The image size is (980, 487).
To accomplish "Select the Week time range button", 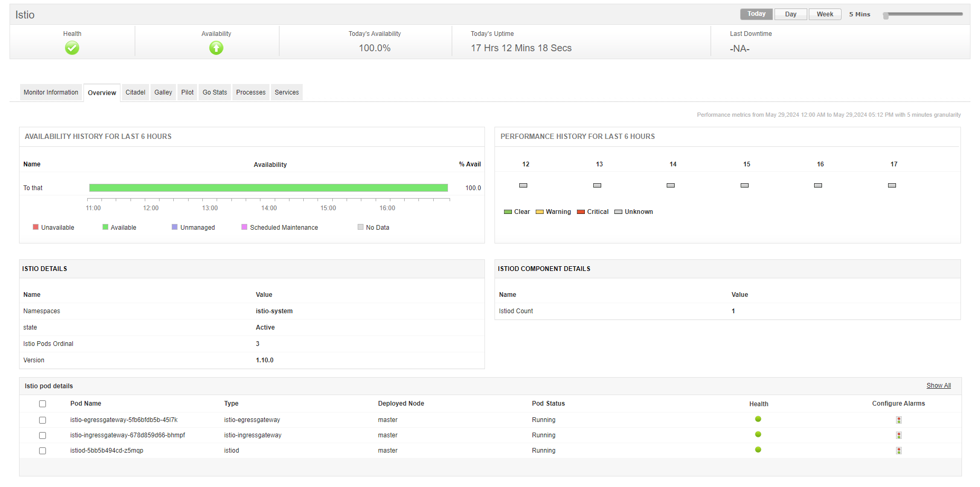I will pyautogui.click(x=825, y=14).
